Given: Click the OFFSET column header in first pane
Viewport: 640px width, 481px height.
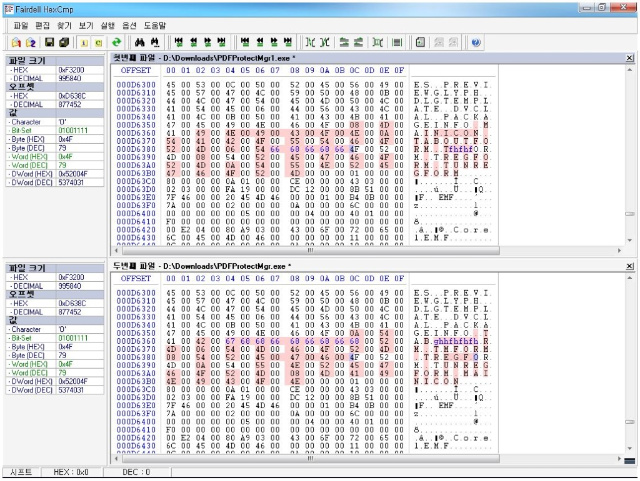Looking at the screenshot, I should pyautogui.click(x=136, y=70).
